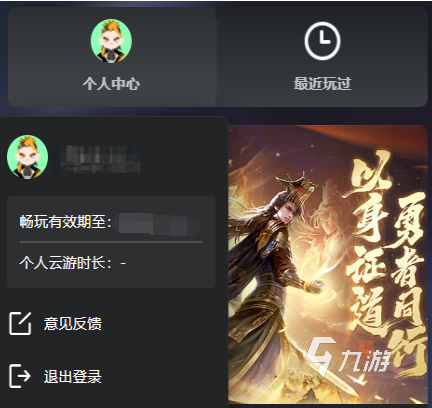Viewport: 432px width, 408px height.
Task: Click the clock icon for recent games
Action: tap(322, 41)
